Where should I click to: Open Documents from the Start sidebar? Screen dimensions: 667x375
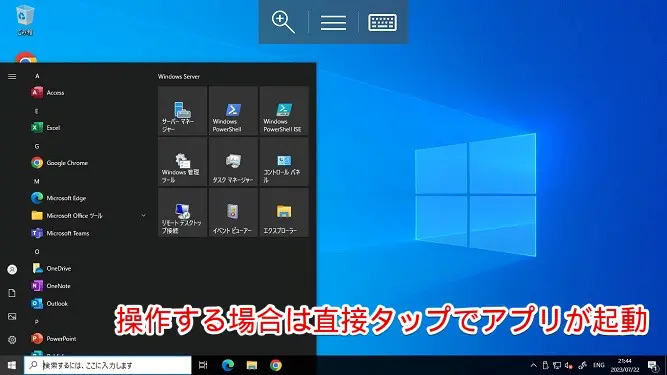12,293
